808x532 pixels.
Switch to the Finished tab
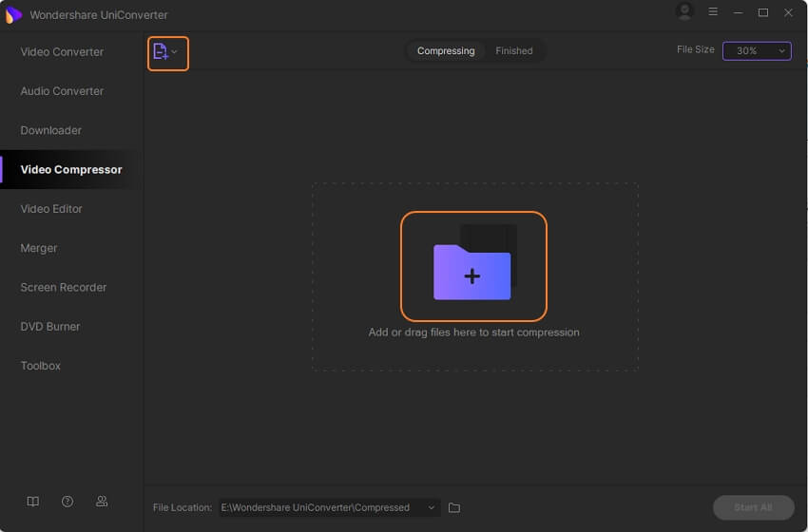(513, 51)
